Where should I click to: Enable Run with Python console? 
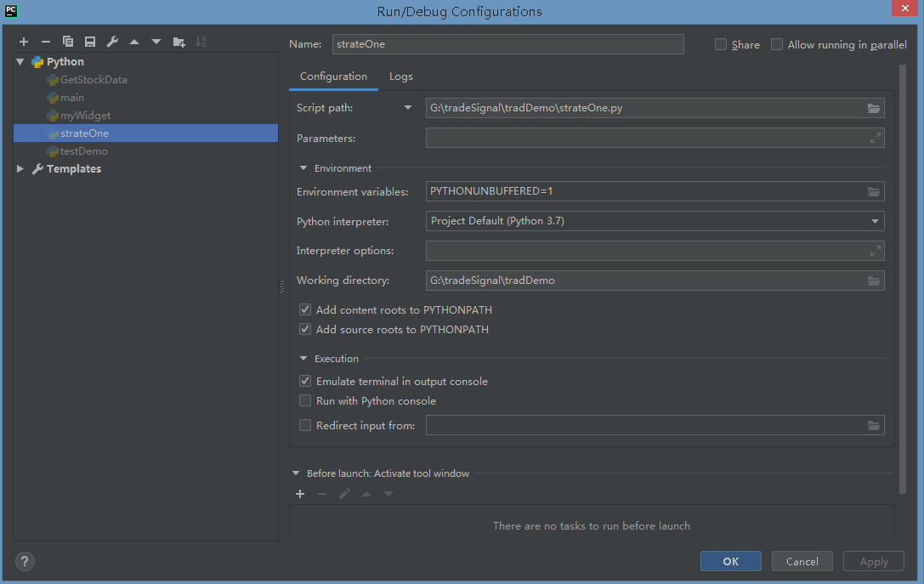[x=304, y=400]
